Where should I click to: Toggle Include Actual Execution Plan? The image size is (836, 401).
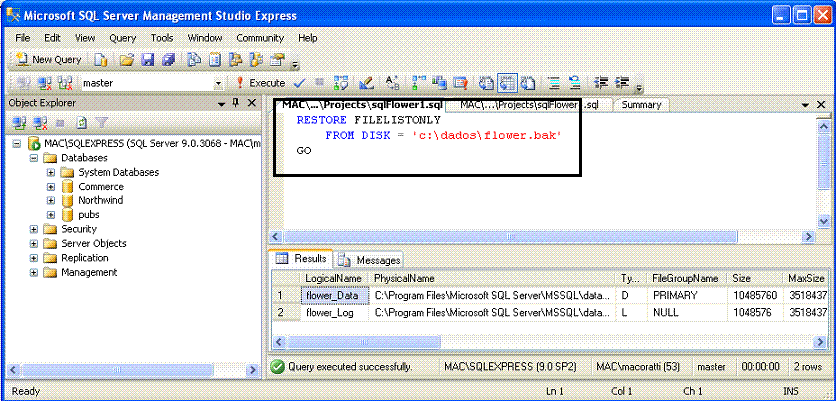pos(419,83)
